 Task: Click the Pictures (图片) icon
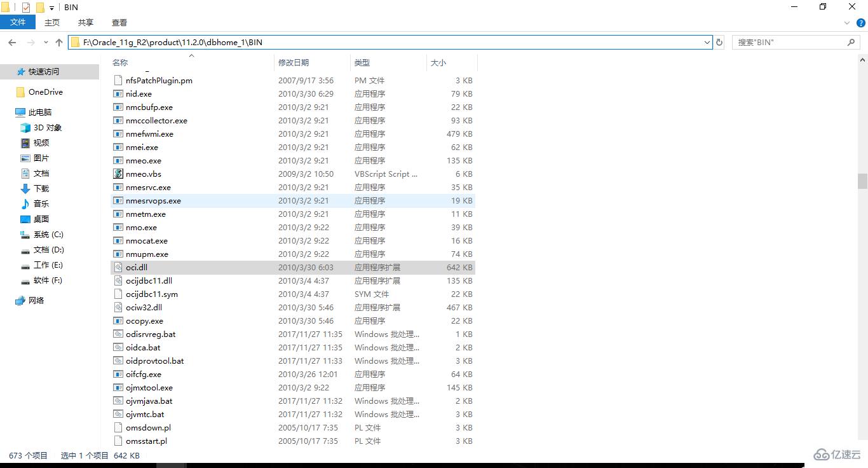pos(25,158)
